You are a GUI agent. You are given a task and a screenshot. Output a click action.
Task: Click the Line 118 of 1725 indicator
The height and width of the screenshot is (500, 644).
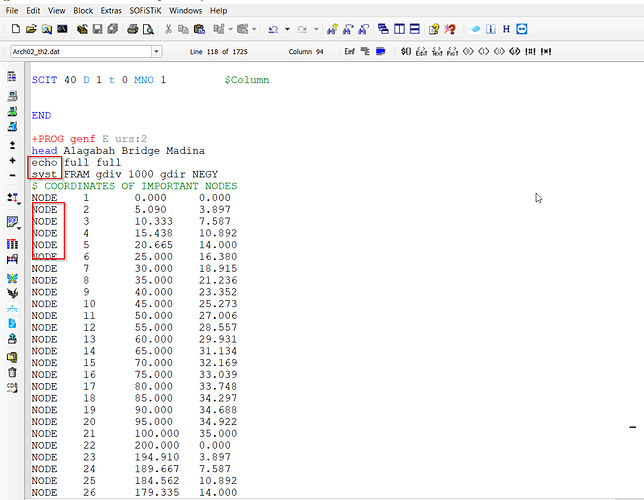pyautogui.click(x=218, y=52)
